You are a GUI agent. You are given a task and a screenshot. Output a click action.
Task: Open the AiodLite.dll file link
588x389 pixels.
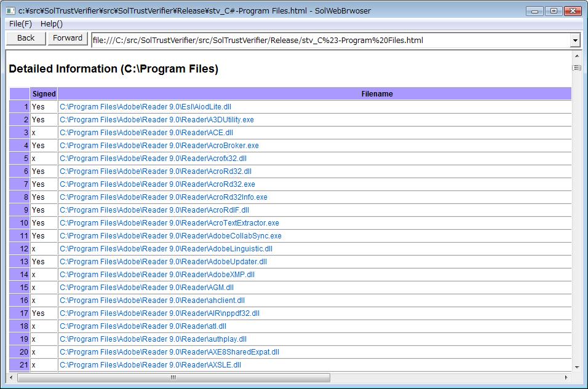[x=145, y=107]
